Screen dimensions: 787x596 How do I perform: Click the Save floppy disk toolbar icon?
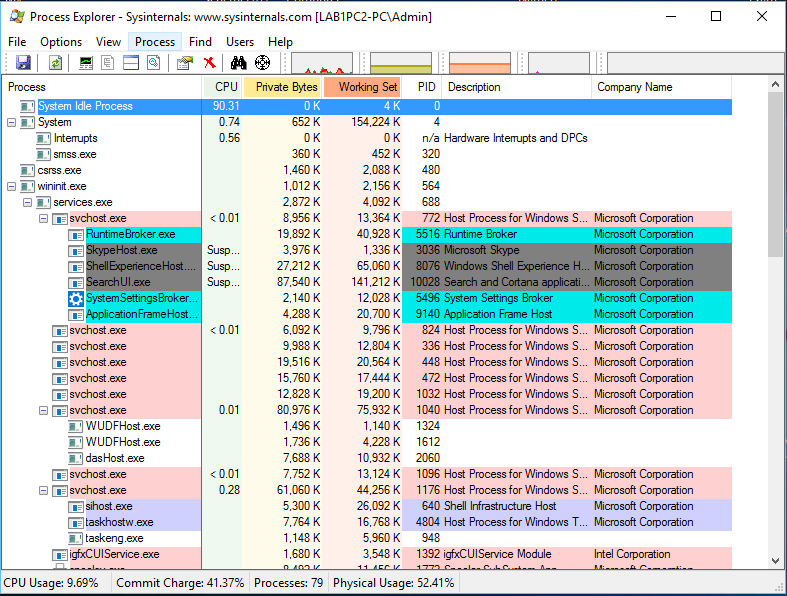click(x=23, y=63)
